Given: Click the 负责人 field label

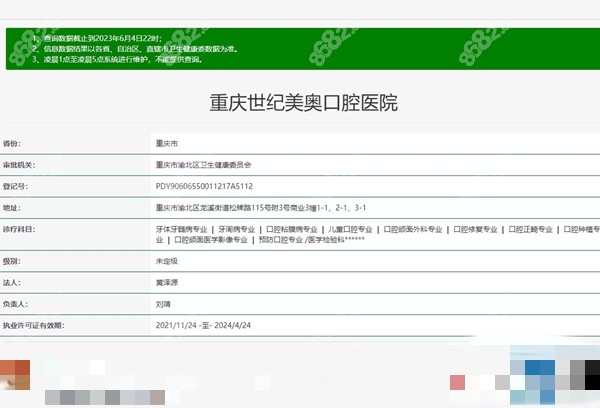Looking at the screenshot, I should tap(15, 304).
